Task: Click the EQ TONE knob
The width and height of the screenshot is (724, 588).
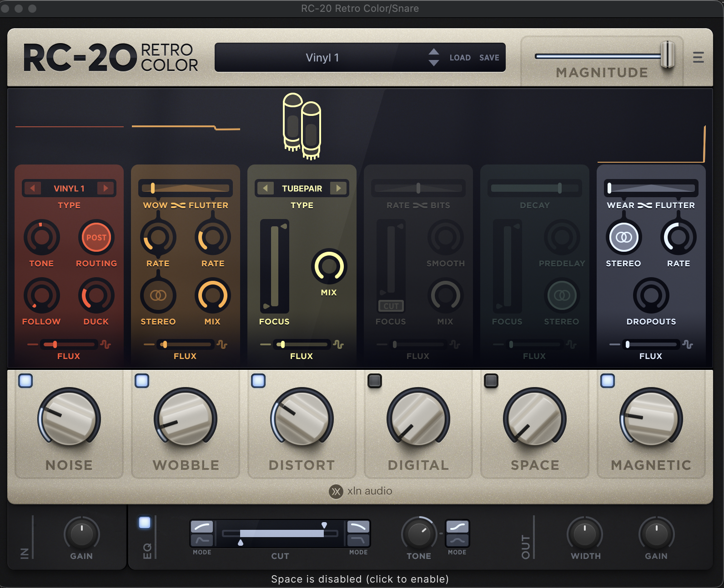Action: click(x=419, y=534)
